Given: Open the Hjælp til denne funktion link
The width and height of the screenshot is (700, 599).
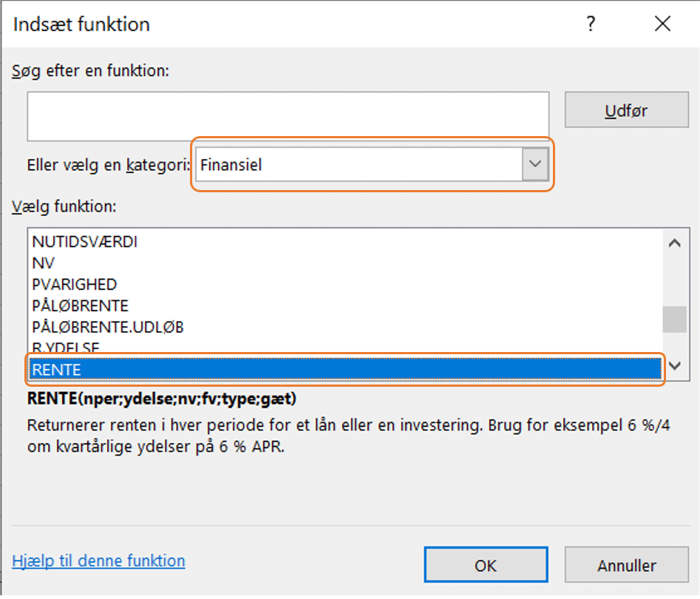Looking at the screenshot, I should pyautogui.click(x=98, y=561).
